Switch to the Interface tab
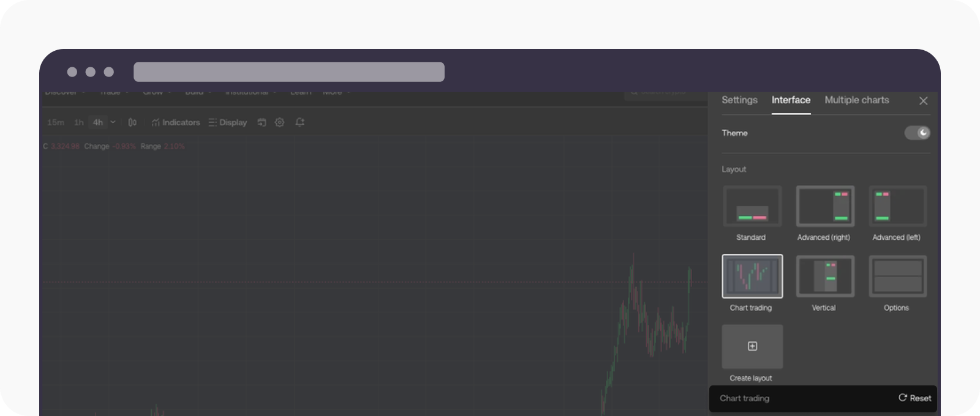The height and width of the screenshot is (416, 980). click(791, 100)
